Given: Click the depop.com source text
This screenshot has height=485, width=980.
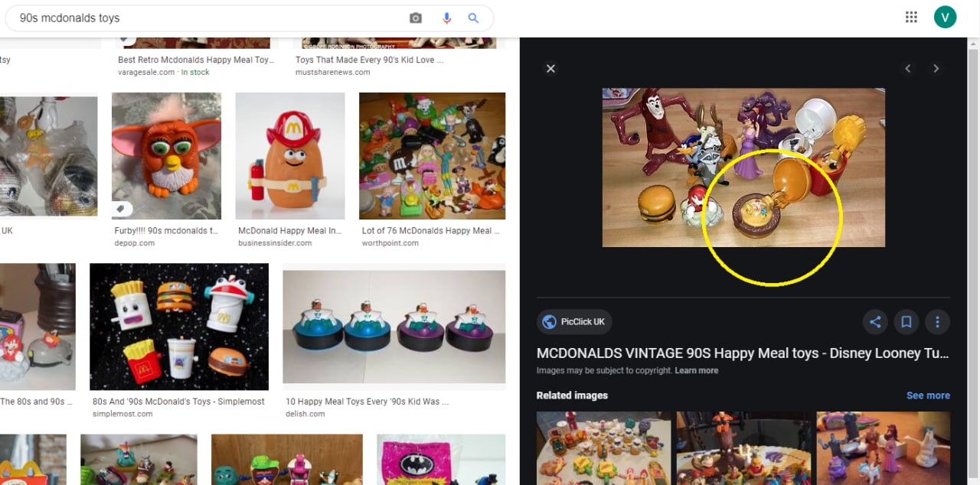Looking at the screenshot, I should tap(135, 243).
